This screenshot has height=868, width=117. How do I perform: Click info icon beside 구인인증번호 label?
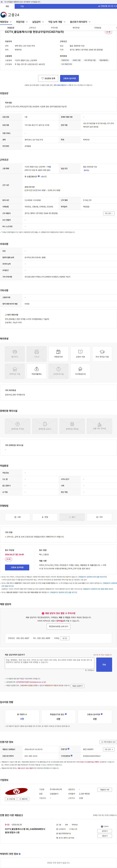(71, 756)
